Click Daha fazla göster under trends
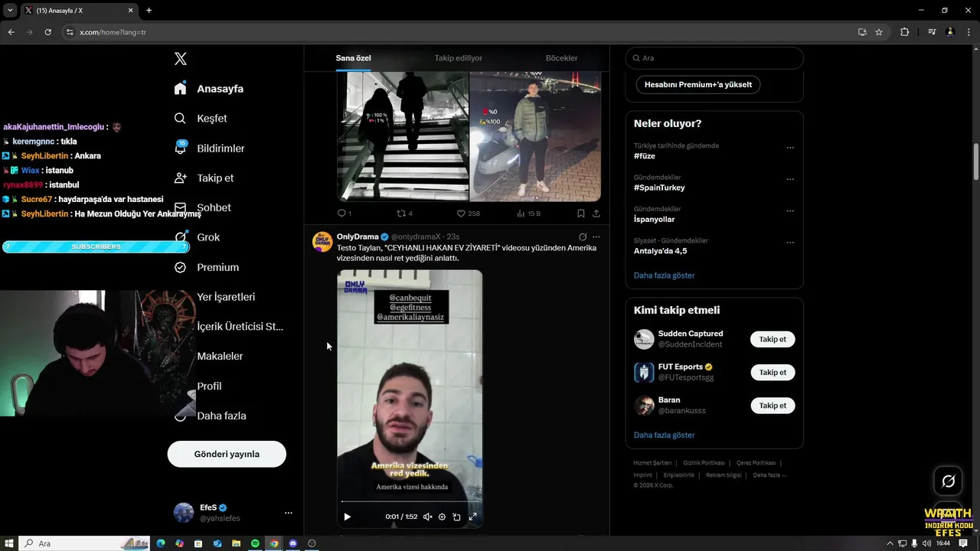980x551 pixels. (665, 275)
